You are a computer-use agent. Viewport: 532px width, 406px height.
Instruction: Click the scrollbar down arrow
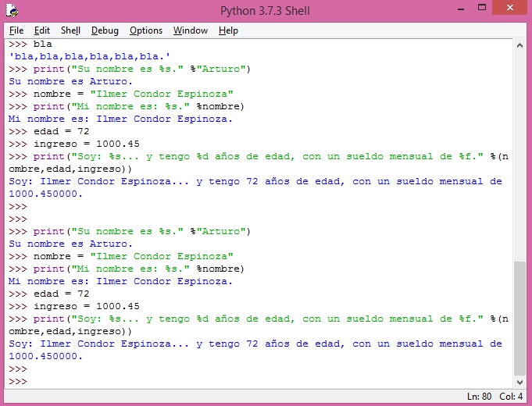click(520, 383)
